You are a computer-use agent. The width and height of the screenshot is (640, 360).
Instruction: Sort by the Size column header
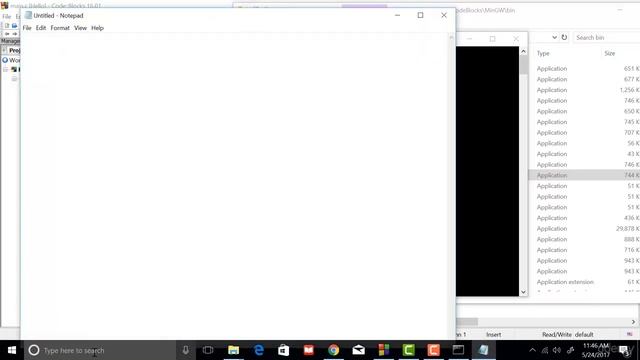609,53
